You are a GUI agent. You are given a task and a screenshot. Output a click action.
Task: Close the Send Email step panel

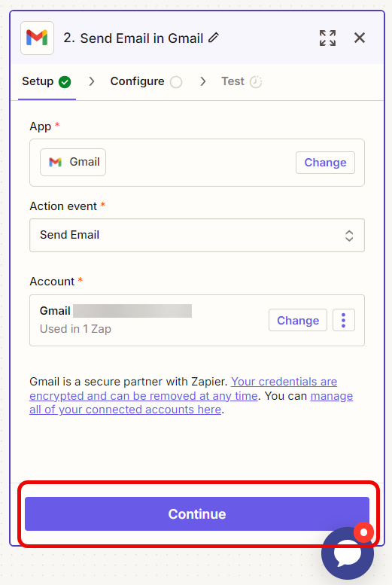pos(360,38)
